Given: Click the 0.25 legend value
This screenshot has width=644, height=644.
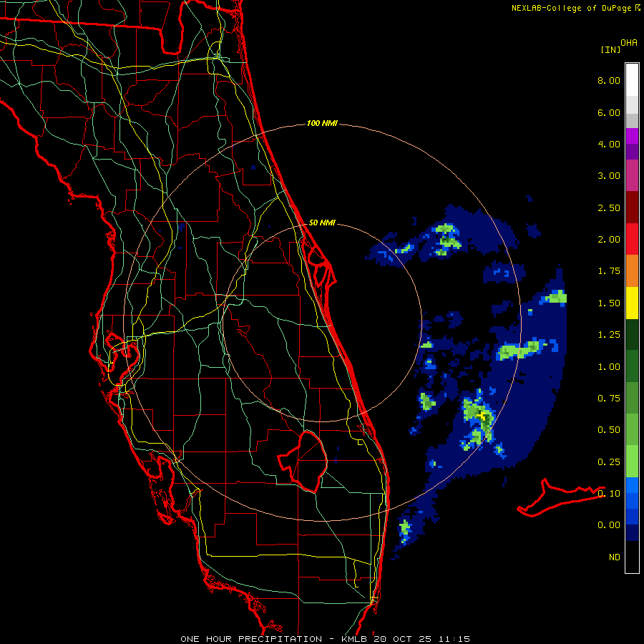Looking at the screenshot, I should [609, 462].
